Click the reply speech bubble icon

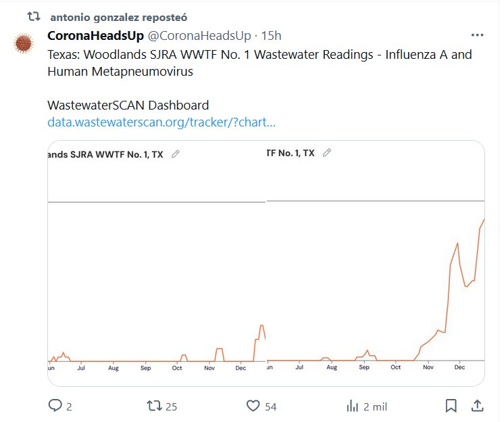click(55, 406)
